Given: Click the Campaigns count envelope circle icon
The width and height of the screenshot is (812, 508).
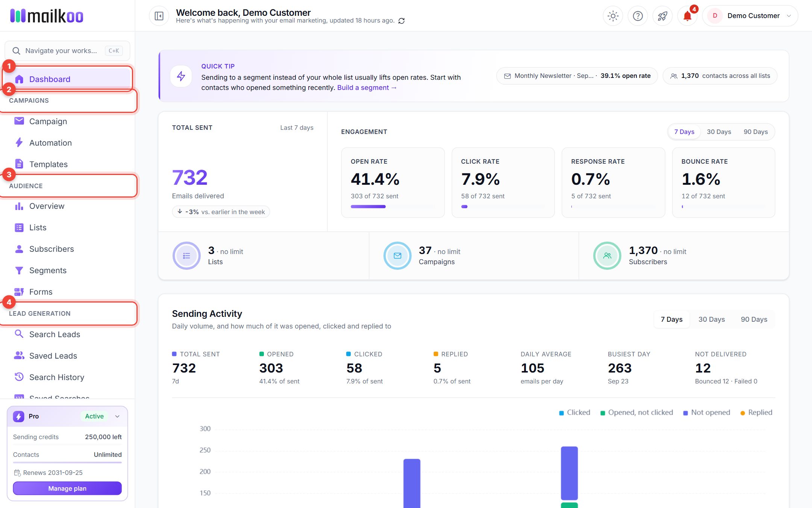Looking at the screenshot, I should [397, 256].
